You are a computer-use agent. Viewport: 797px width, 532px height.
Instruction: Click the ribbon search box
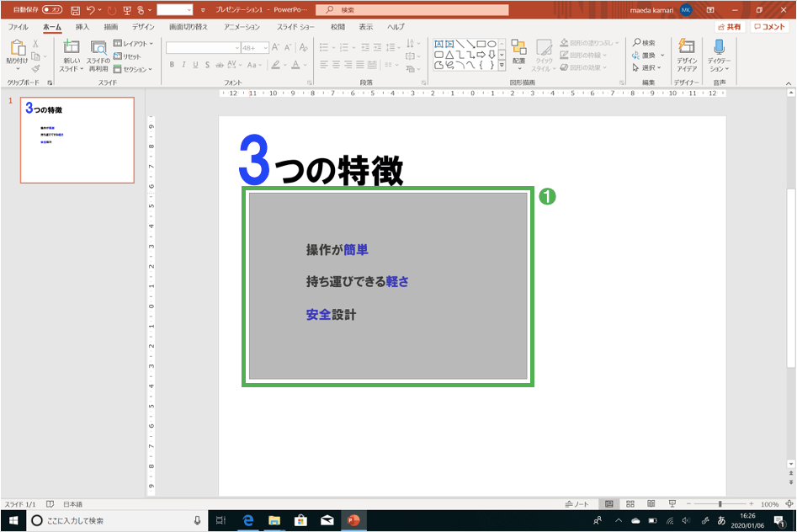pos(412,9)
